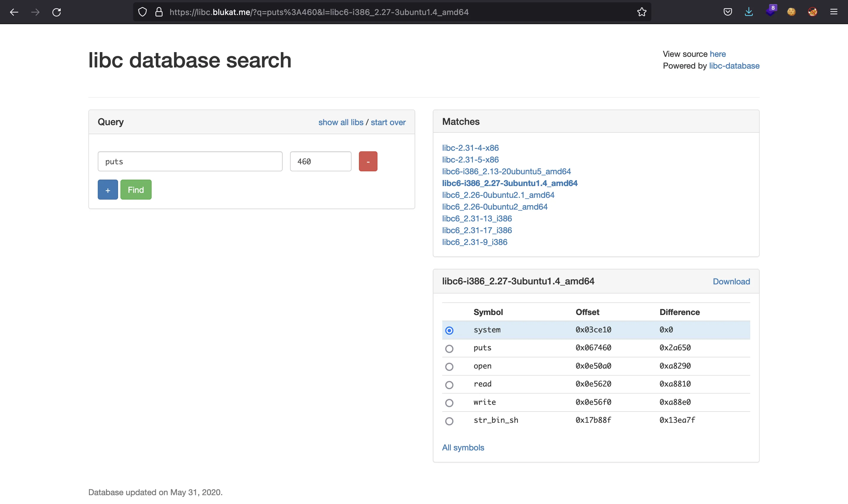
Task: Select the read radio button
Action: click(x=449, y=385)
